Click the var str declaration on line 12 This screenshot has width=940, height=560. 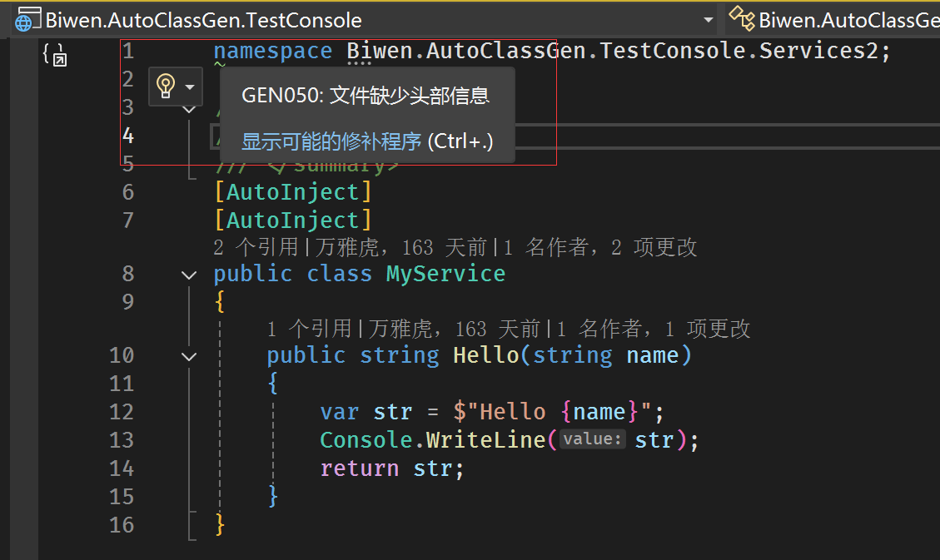366,412
